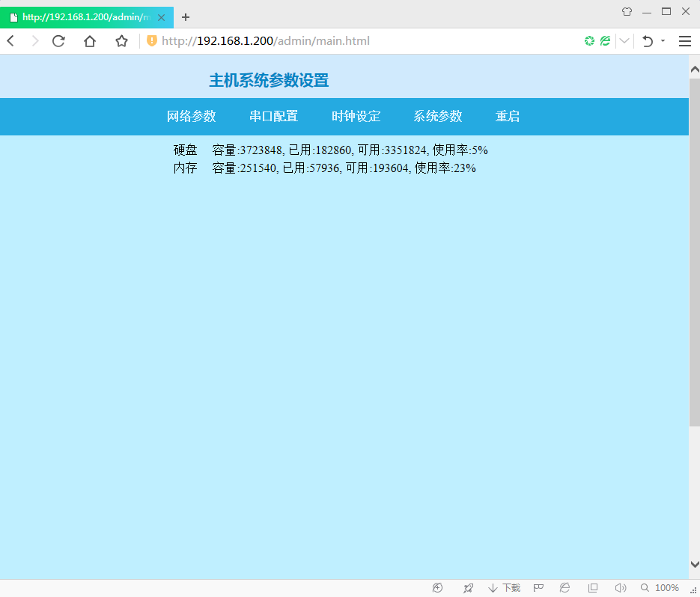700x597 pixels.
Task: Open the browser hamburger main menu
Action: pyautogui.click(x=684, y=41)
